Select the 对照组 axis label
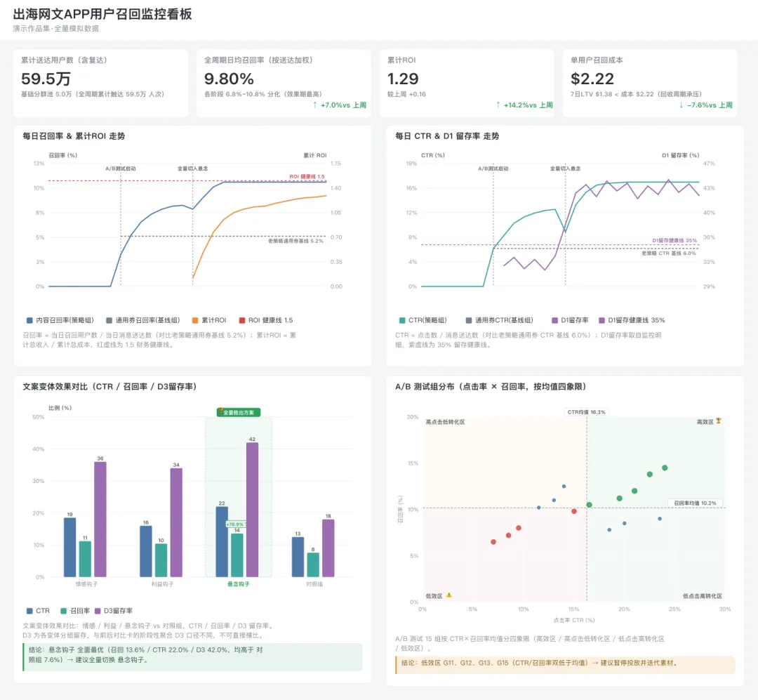Screen dimensions: 758x700 click(x=314, y=584)
